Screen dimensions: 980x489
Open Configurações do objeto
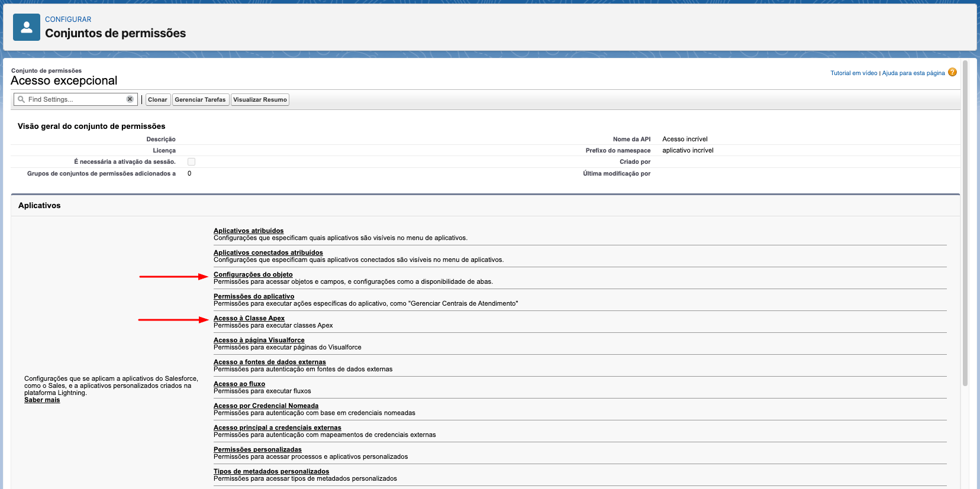point(253,274)
